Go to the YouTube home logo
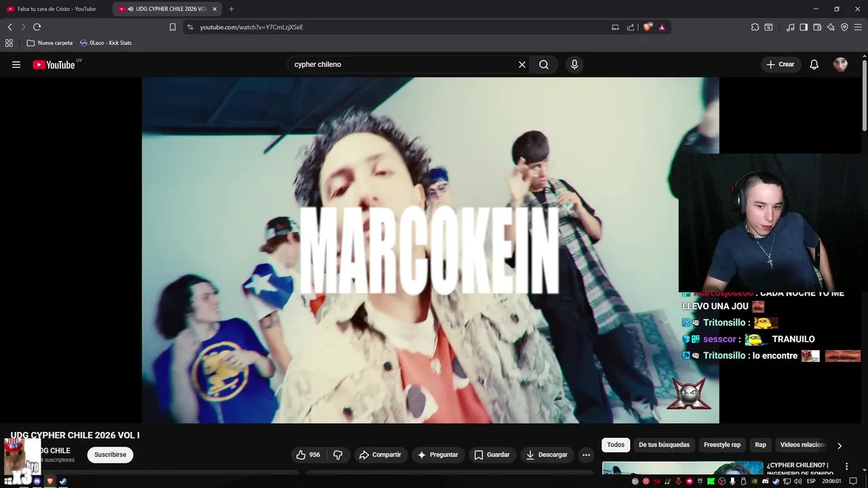Screen dimensions: 868x488 tap(54, 64)
